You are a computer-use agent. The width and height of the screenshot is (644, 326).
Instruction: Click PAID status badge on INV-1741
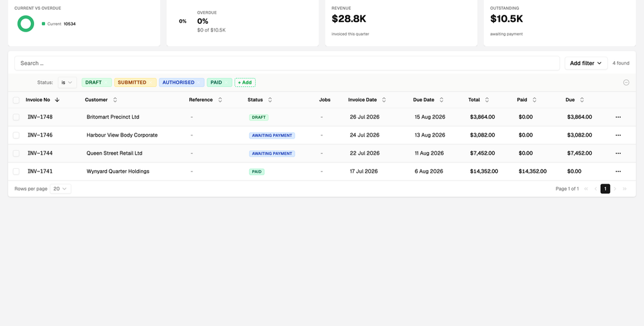257,171
